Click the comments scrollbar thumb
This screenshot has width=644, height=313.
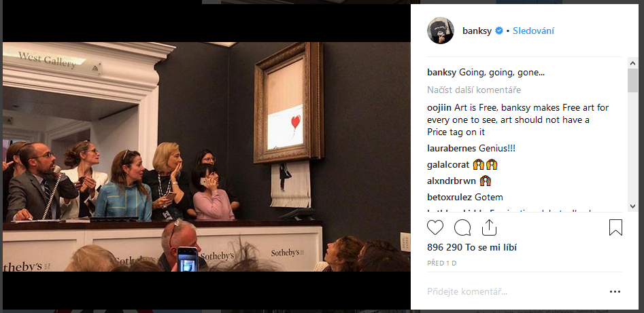click(x=632, y=80)
